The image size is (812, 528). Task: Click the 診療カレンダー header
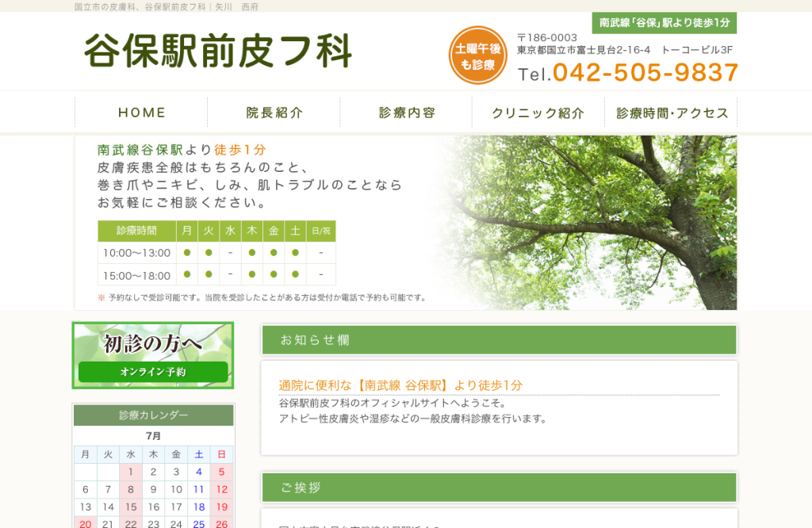[x=153, y=415]
